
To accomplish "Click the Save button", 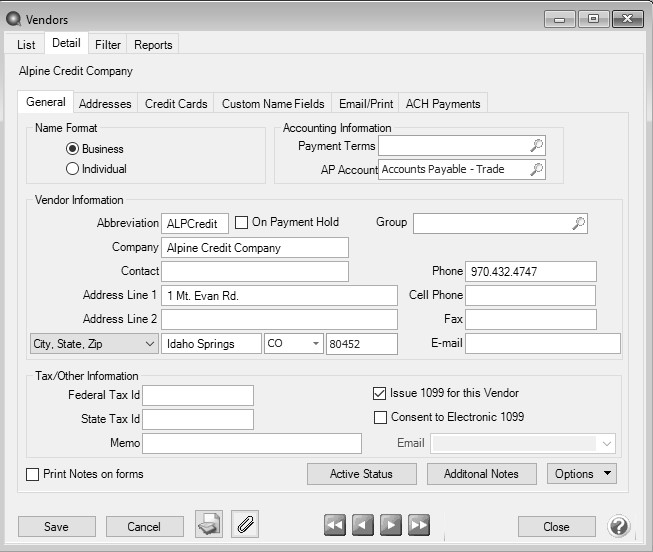I will (57, 527).
